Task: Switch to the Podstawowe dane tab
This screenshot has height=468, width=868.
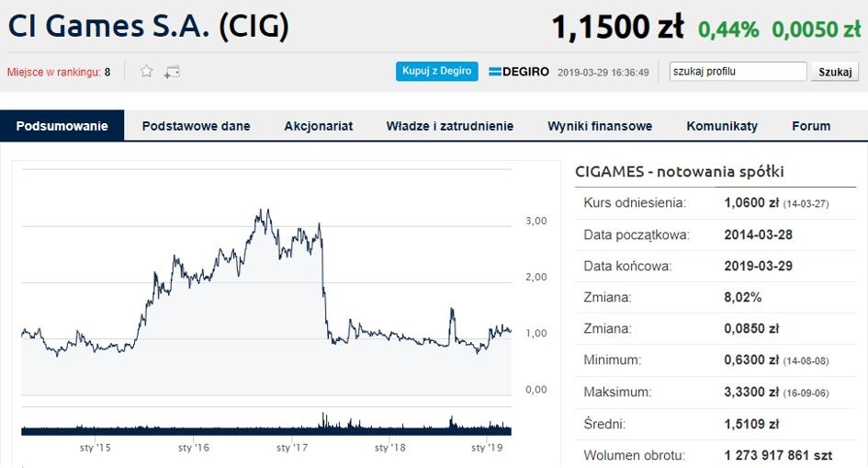Action: click(196, 126)
